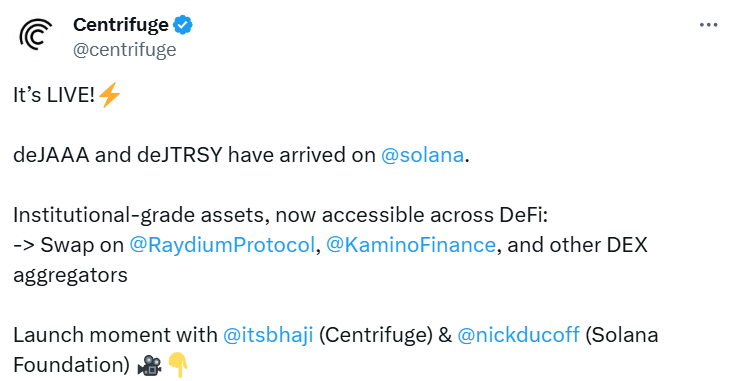Click the "-> Swap on" text

pos(69,245)
